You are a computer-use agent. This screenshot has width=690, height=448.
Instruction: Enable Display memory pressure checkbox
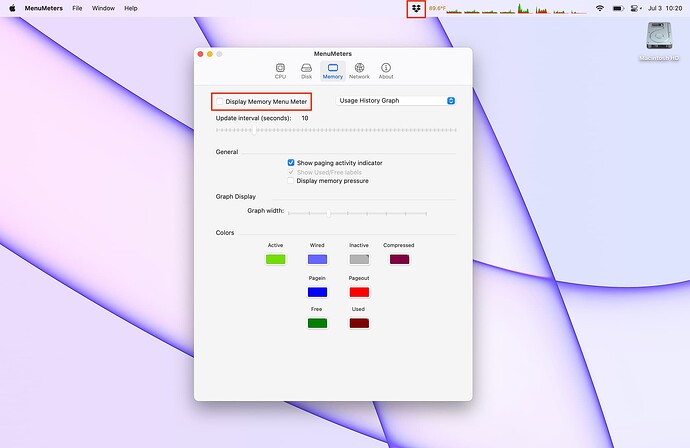290,181
